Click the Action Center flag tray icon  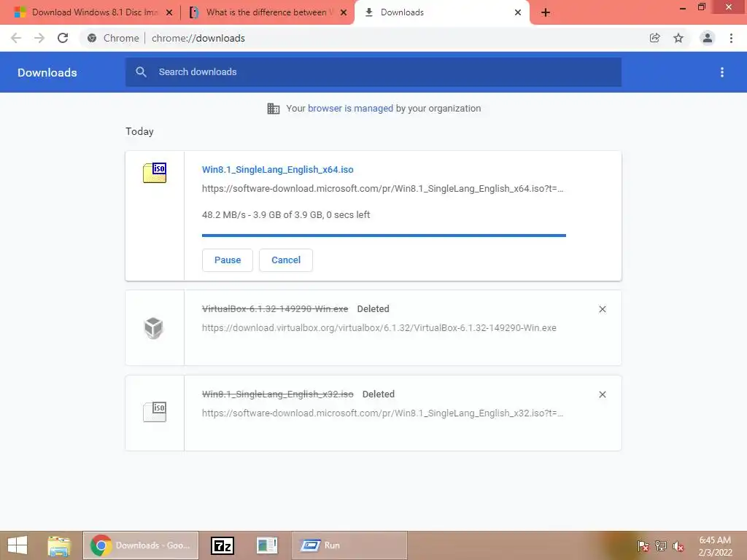643,546
